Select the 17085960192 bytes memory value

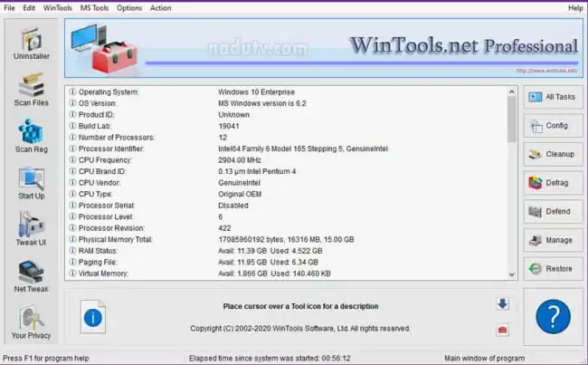(286, 239)
